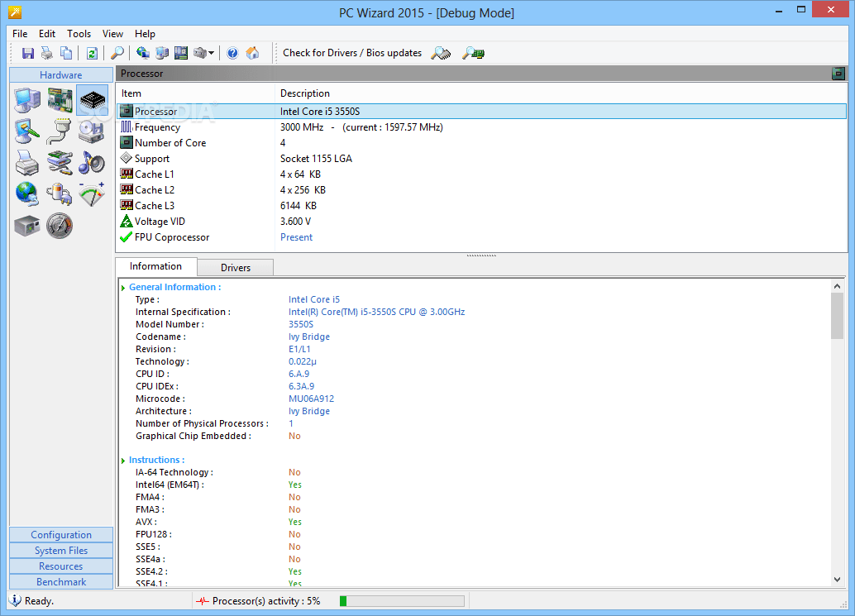The height and width of the screenshot is (616, 855).
Task: Open Help via the question mark icon
Action: (x=232, y=52)
